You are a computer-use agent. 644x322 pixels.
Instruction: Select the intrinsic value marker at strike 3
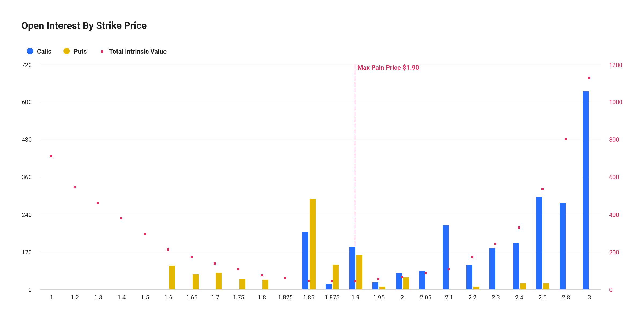point(589,78)
